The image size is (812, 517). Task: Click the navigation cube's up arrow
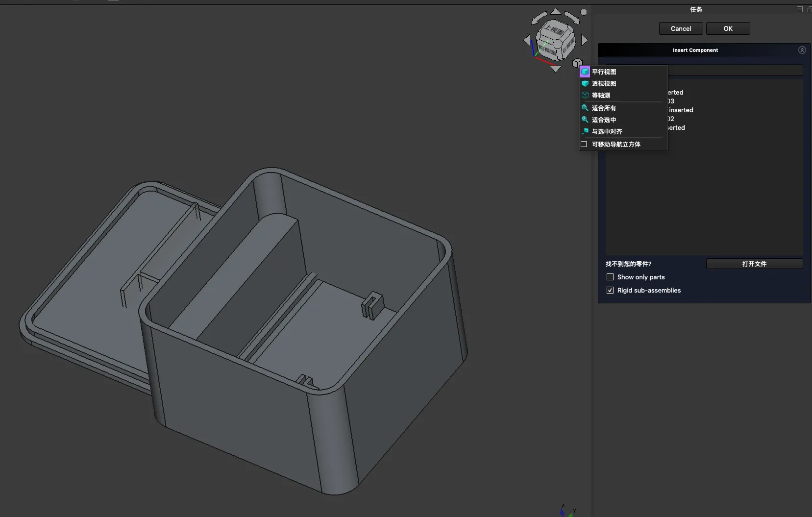[x=556, y=11]
